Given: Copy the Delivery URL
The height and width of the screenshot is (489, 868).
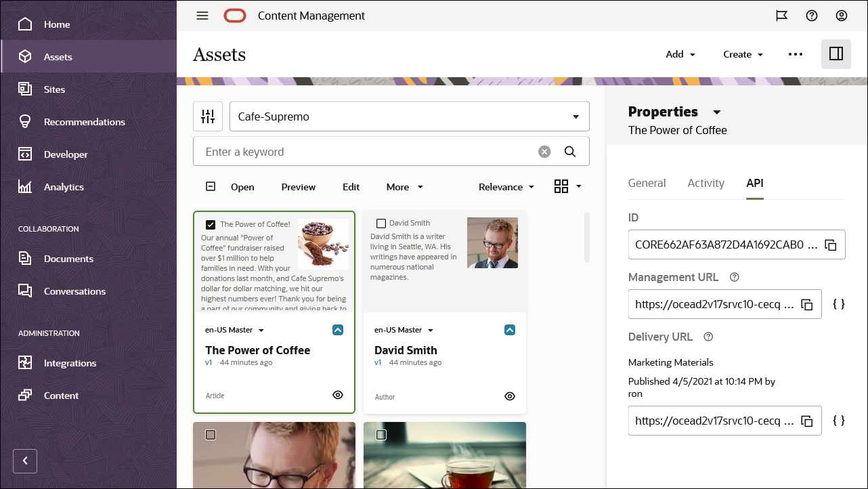Looking at the screenshot, I should [x=807, y=421].
